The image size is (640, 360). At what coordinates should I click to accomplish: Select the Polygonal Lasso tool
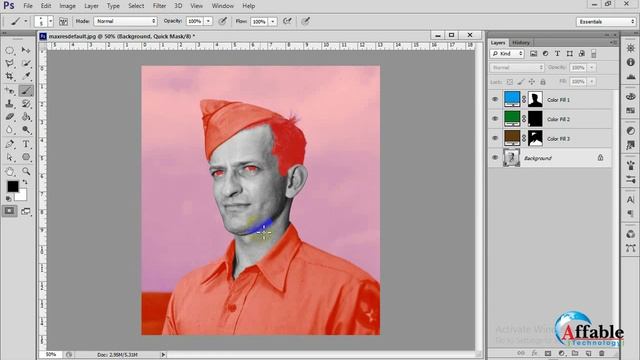[10, 63]
